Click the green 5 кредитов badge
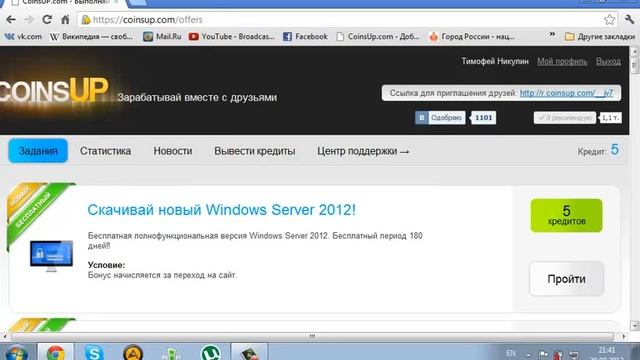Screen dimensions: 640x360 point(567,216)
